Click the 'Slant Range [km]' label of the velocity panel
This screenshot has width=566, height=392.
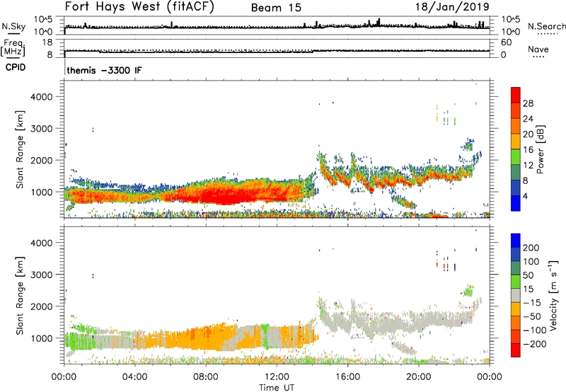pyautogui.click(x=20, y=295)
